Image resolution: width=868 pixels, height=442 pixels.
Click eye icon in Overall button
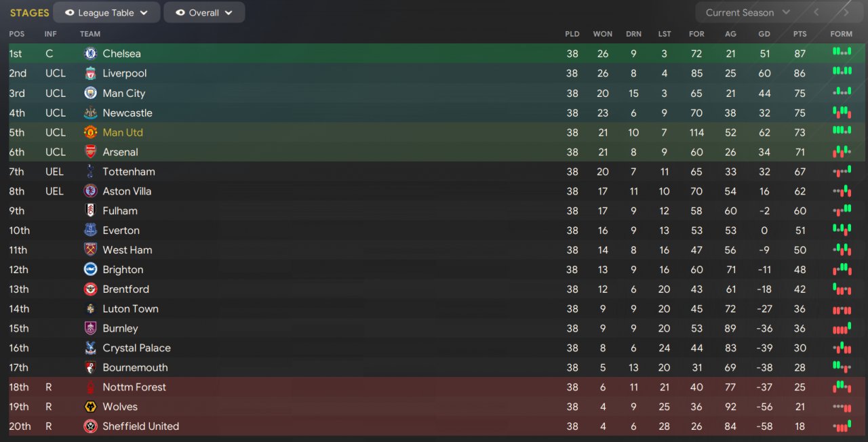pos(180,13)
